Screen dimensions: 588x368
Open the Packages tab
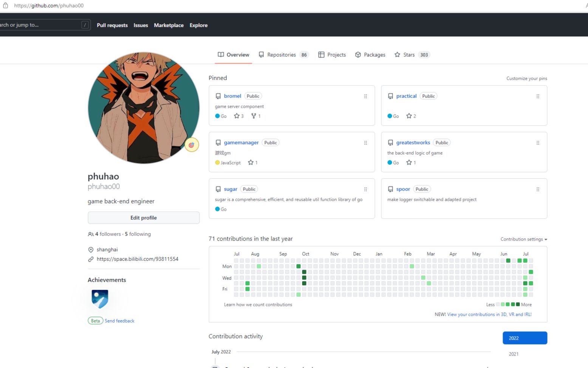tap(370, 55)
